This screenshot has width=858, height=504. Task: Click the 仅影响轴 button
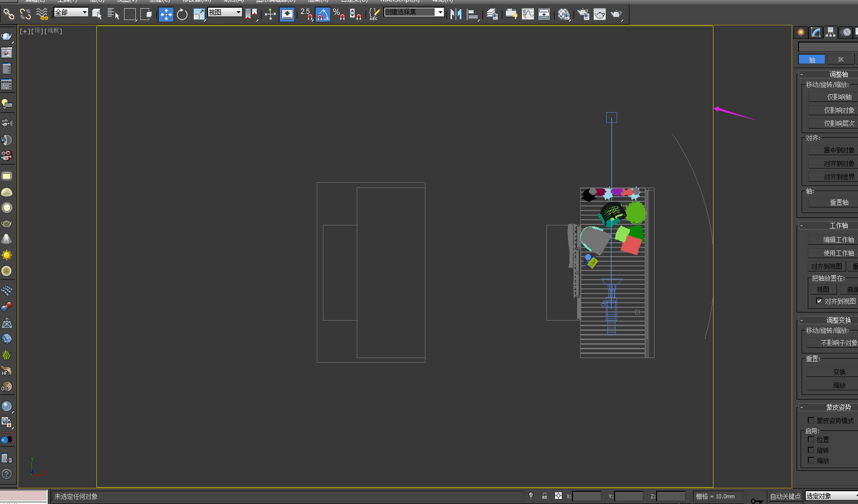click(833, 97)
